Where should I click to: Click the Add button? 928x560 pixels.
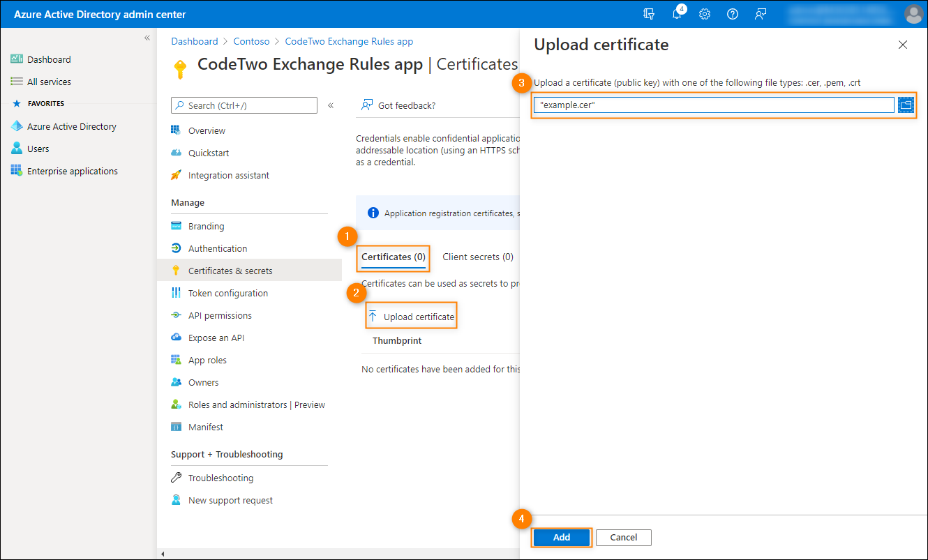pos(562,537)
